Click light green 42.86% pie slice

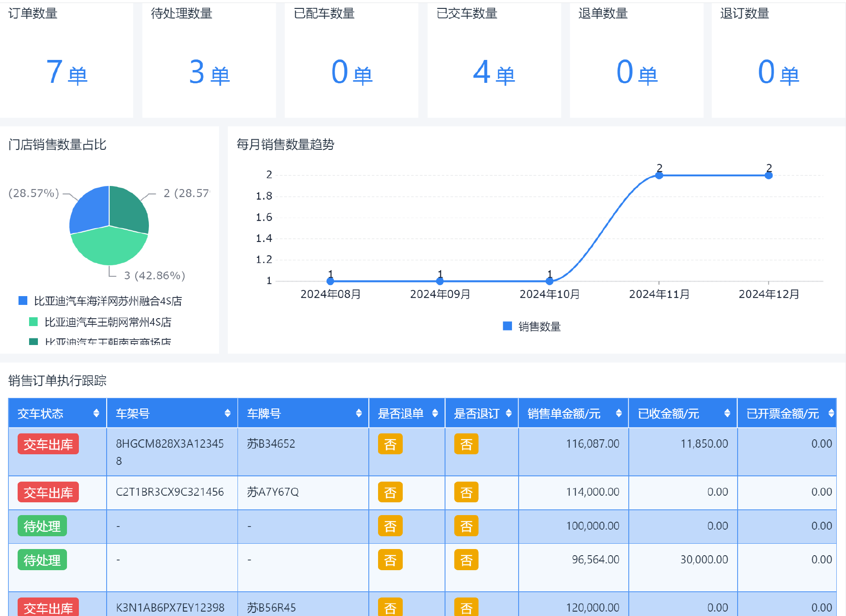pyautogui.click(x=109, y=248)
